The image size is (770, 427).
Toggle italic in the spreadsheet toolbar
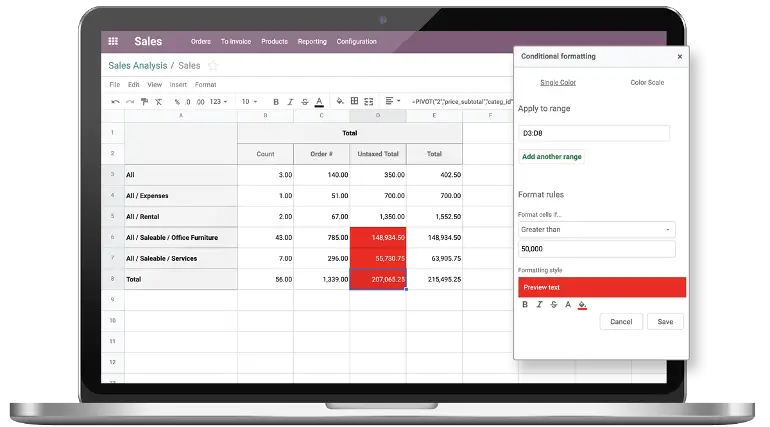[290, 102]
